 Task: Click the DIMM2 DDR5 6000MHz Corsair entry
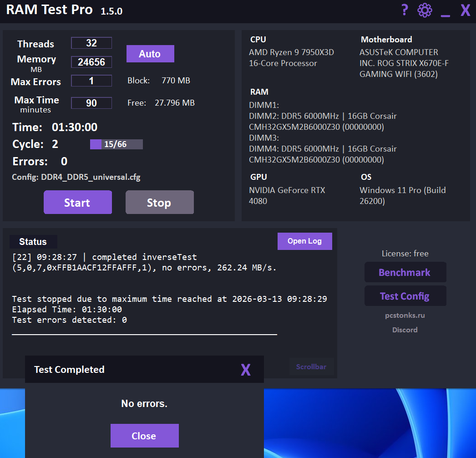tap(323, 122)
